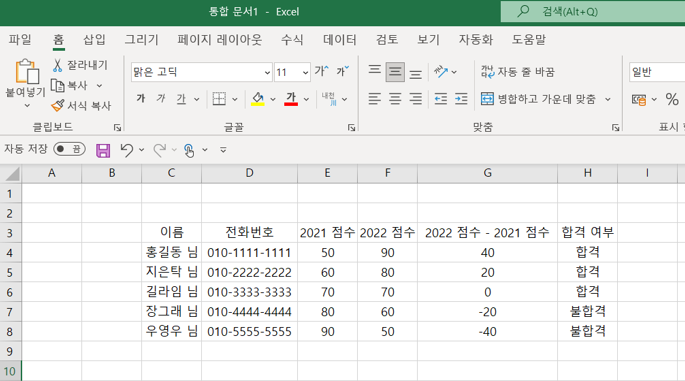Open the clipboard group dialog launcher
The width and height of the screenshot is (685, 381).
tap(117, 128)
